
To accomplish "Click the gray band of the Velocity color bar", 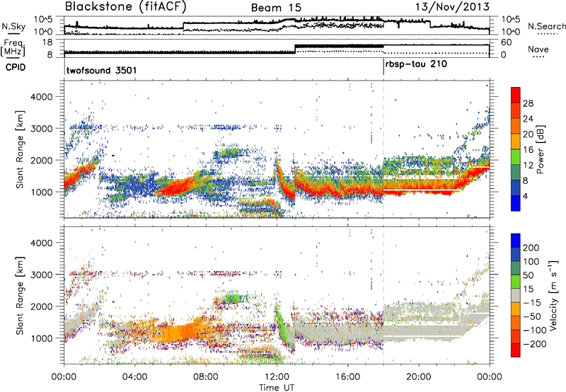I will click(516, 296).
